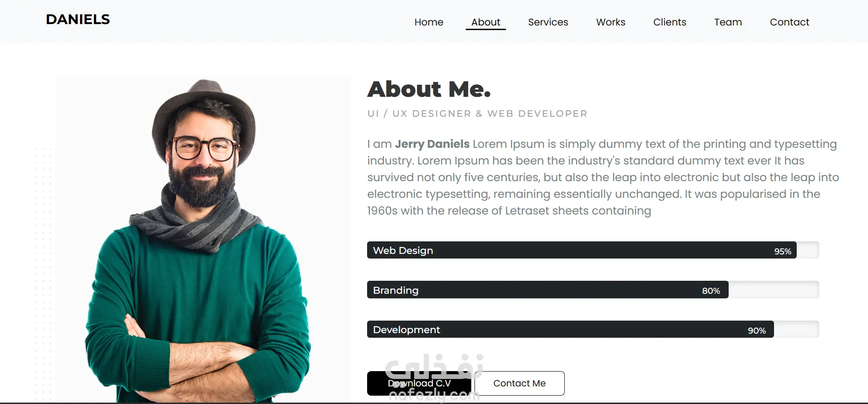Go to the Contact page link

coord(789,22)
